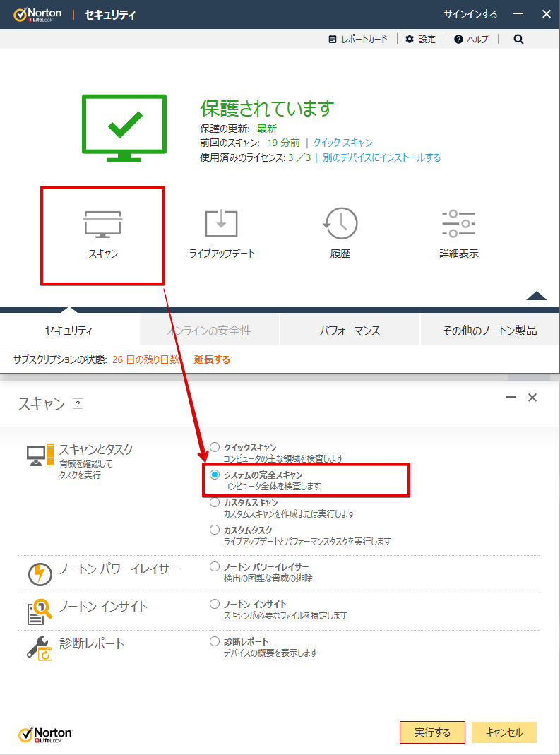
Task: Click the 最新 protection update status text
Action: point(267,129)
